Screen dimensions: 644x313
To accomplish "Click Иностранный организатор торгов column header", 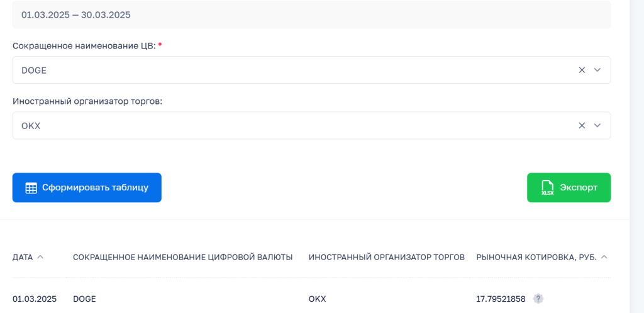I will click(386, 257).
